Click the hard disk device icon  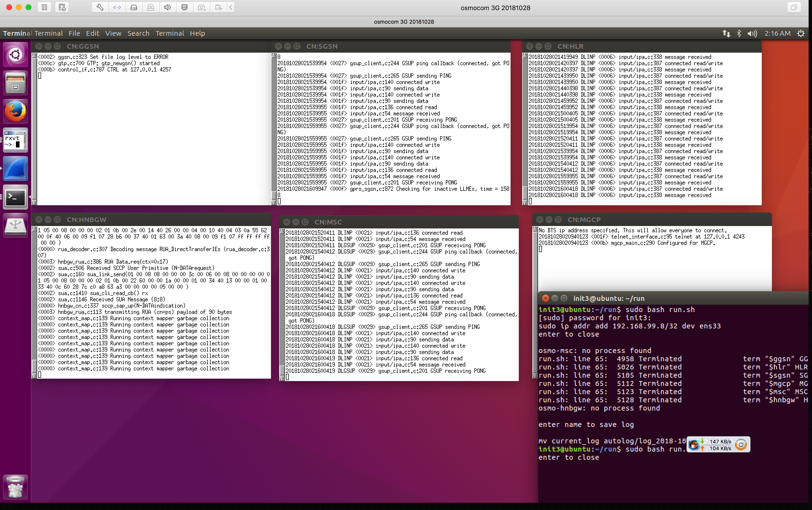pos(134,7)
